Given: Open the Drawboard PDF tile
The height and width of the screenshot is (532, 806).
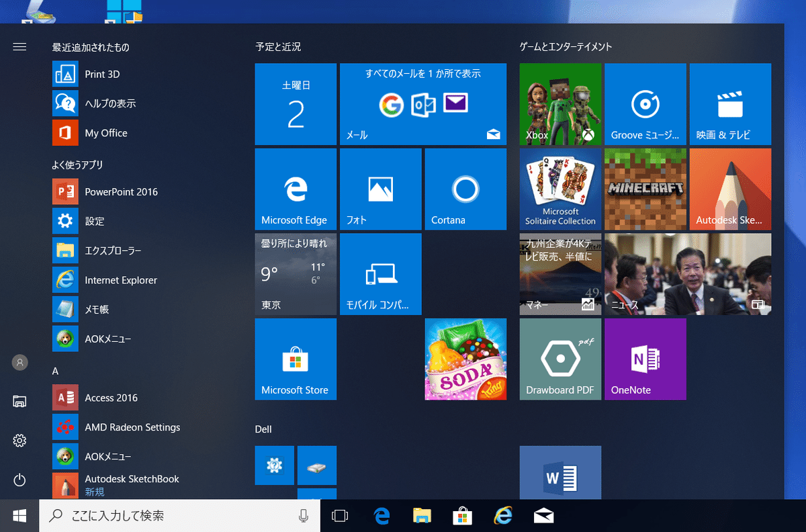Looking at the screenshot, I should [560, 359].
